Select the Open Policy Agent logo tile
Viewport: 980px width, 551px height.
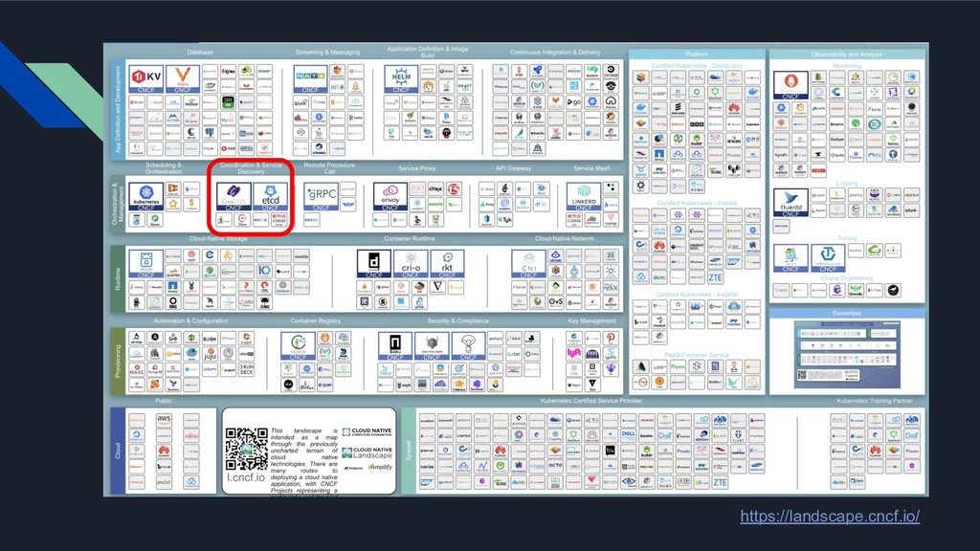point(432,345)
